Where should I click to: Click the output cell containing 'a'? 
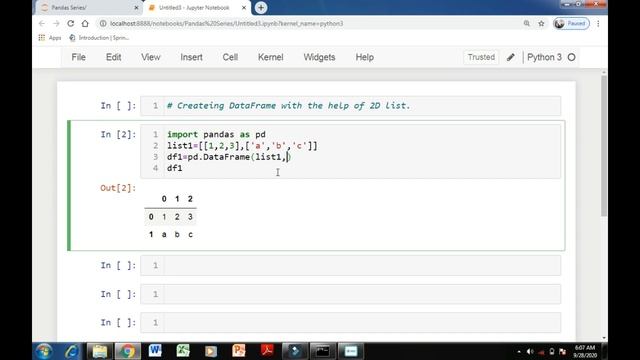tap(164, 234)
